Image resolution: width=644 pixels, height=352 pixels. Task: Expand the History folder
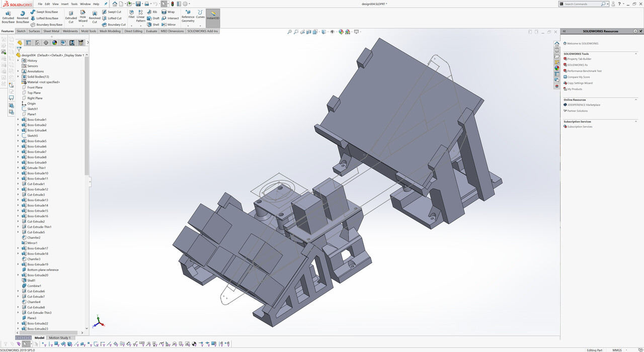18,60
